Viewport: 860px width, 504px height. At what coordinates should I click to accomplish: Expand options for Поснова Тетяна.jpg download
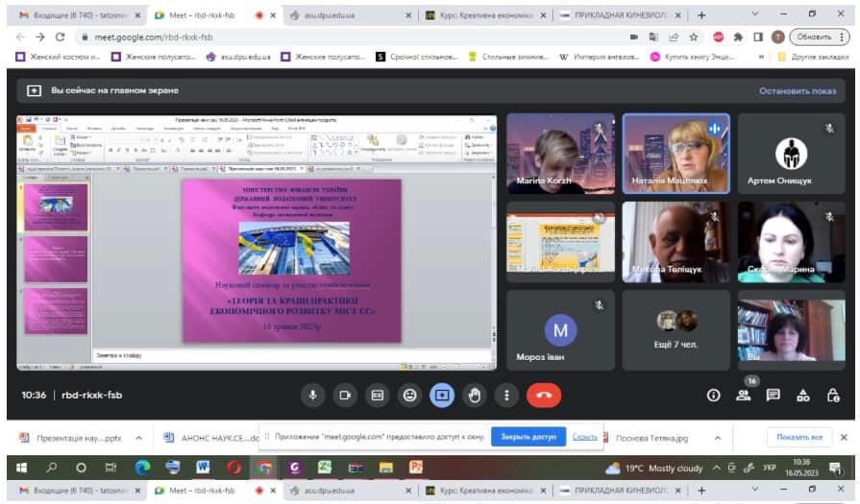718,438
